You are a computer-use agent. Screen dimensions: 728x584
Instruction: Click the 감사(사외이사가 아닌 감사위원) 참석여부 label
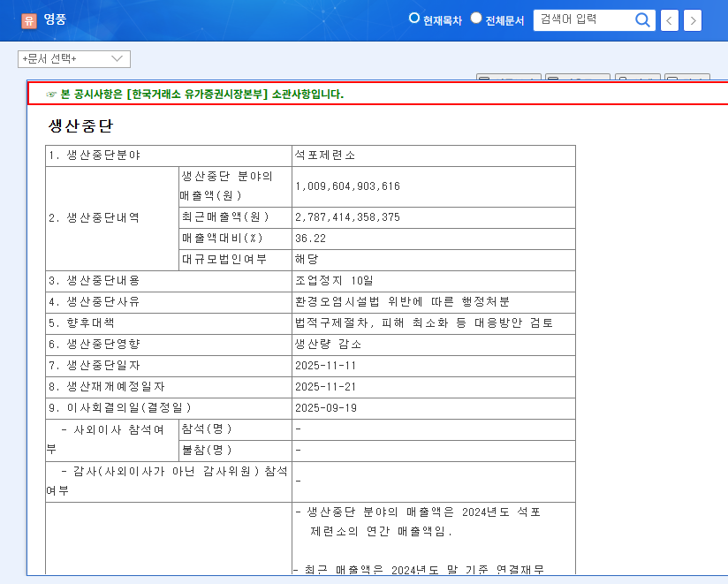(167, 481)
